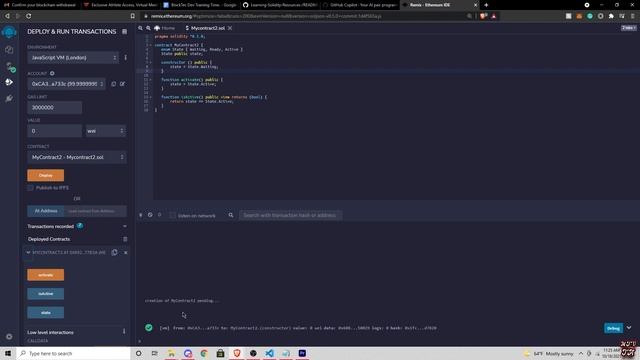Copy the selected account address

pyautogui.click(x=113, y=84)
